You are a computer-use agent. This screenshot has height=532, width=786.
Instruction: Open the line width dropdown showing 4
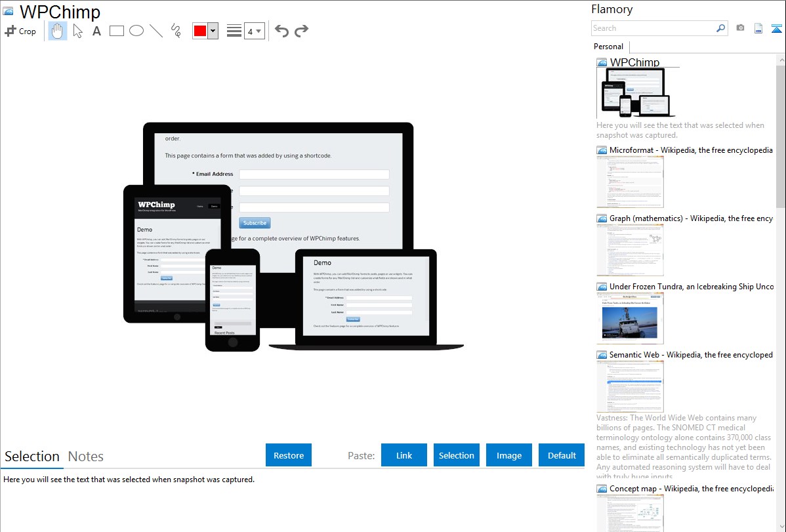click(254, 31)
